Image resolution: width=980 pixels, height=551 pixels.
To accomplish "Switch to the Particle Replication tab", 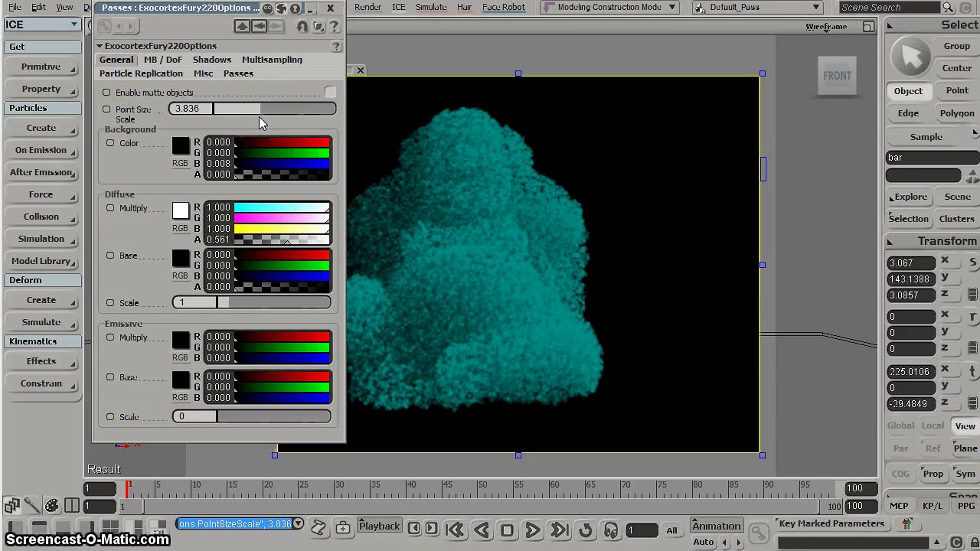I will click(141, 73).
